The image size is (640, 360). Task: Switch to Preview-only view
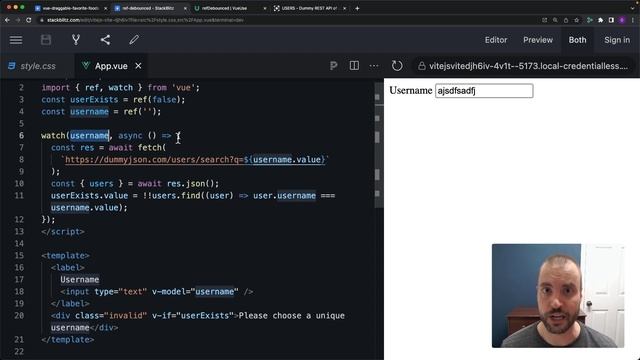point(538,40)
